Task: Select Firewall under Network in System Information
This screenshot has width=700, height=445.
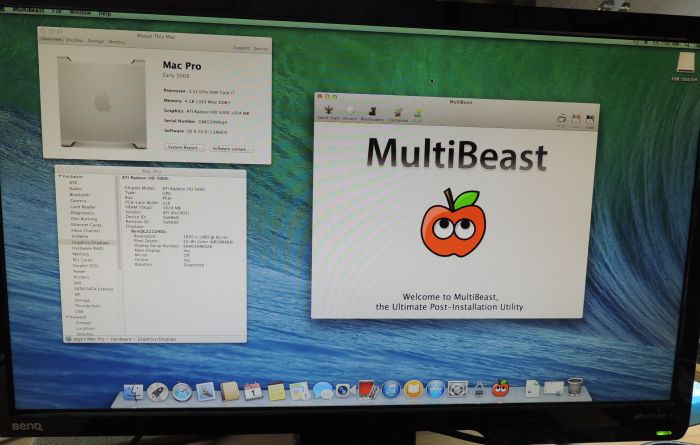Action: point(83,322)
